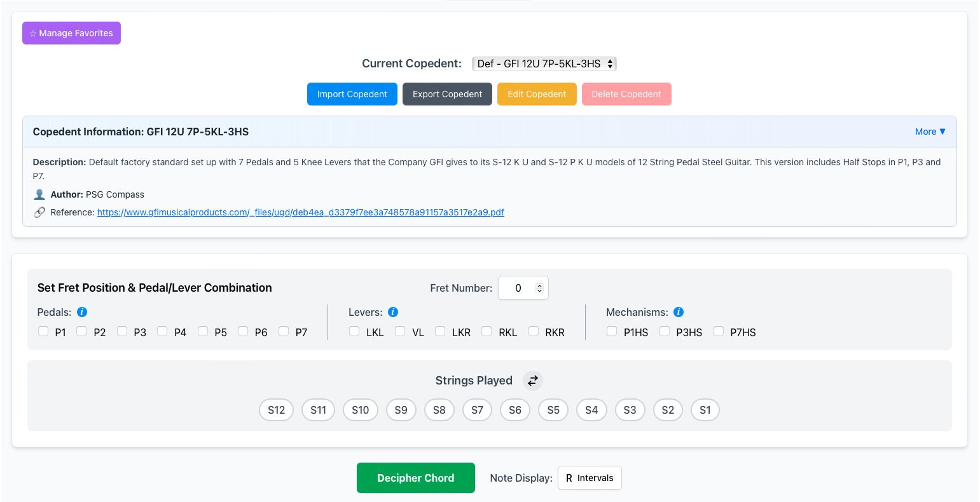Click the Fret Number stepper arrows
This screenshot has height=502, width=980.
tap(539, 288)
